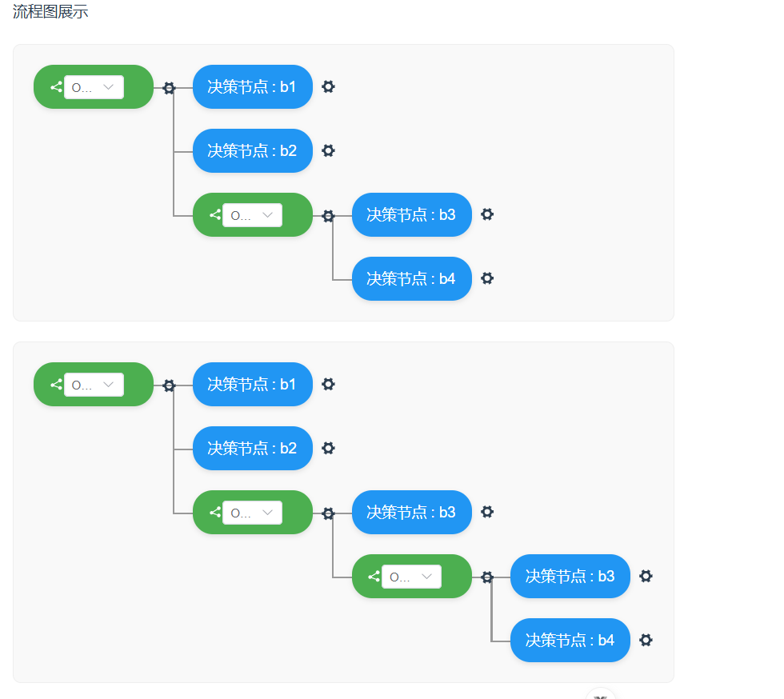The width and height of the screenshot is (784, 699).
Task: Open dropdown in top flowchart's root green node
Action: click(x=94, y=87)
